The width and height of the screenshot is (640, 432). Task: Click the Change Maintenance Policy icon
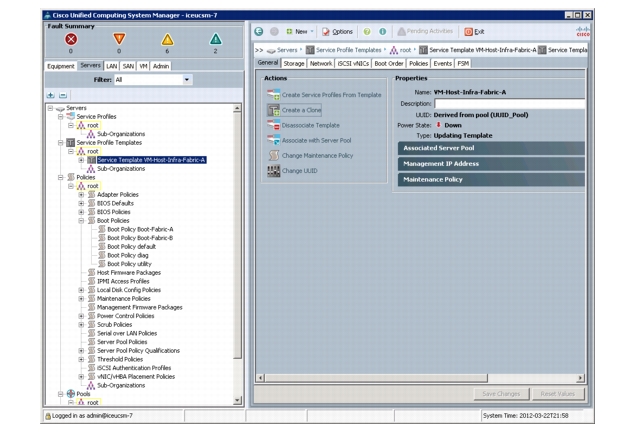pyautogui.click(x=273, y=156)
